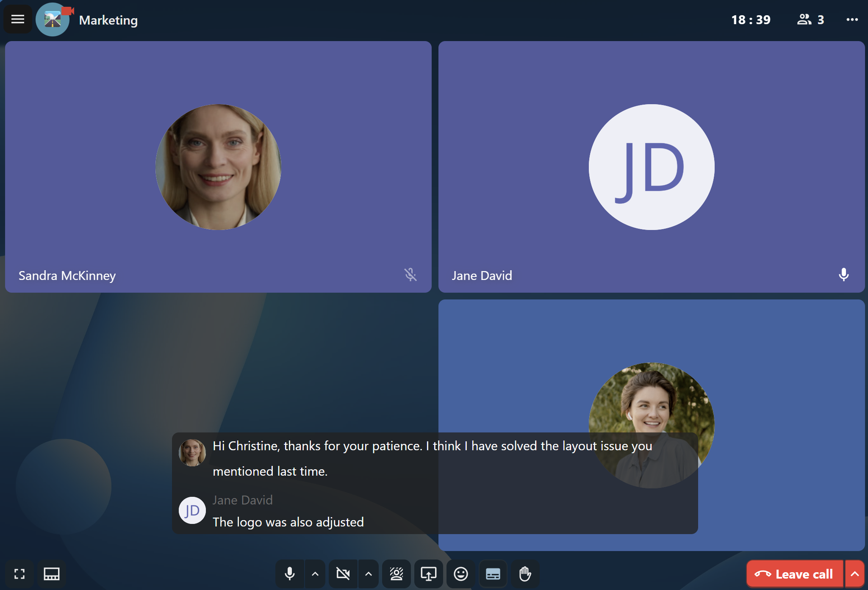Click the Leave call button
The width and height of the screenshot is (868, 590).
point(795,574)
